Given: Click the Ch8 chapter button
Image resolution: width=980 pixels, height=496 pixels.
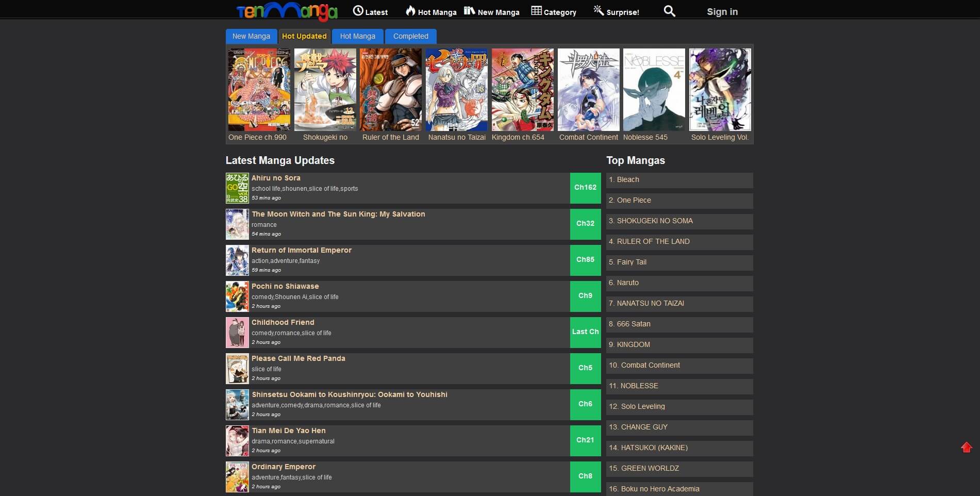Looking at the screenshot, I should click(x=586, y=476).
